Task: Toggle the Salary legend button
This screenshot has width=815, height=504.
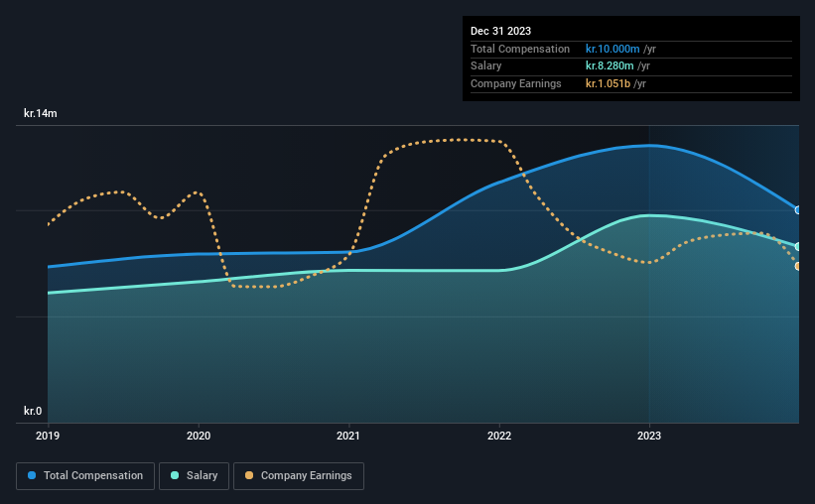Action: coord(194,476)
